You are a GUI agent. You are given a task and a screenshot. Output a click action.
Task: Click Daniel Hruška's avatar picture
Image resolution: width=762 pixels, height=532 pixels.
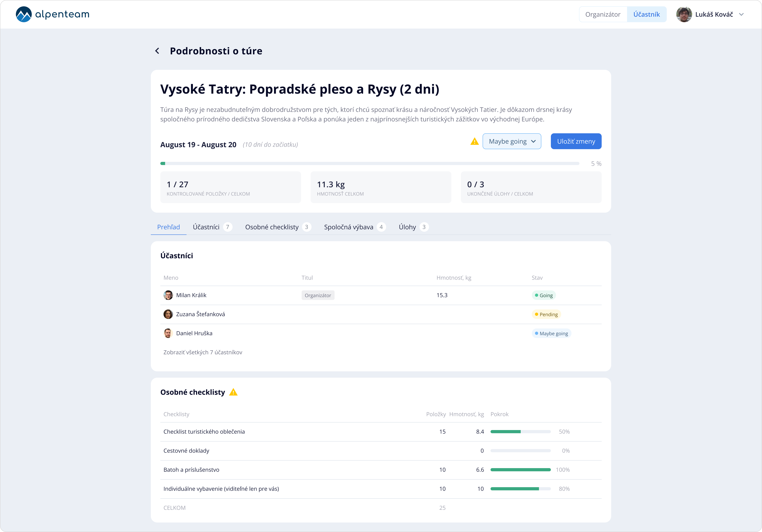click(x=168, y=333)
